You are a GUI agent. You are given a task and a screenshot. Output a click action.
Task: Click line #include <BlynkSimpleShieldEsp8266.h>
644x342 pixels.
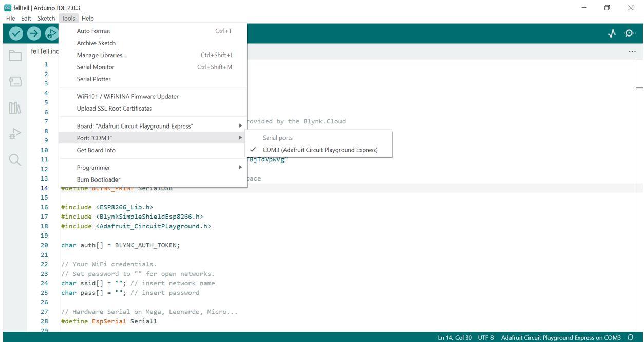[132, 217]
